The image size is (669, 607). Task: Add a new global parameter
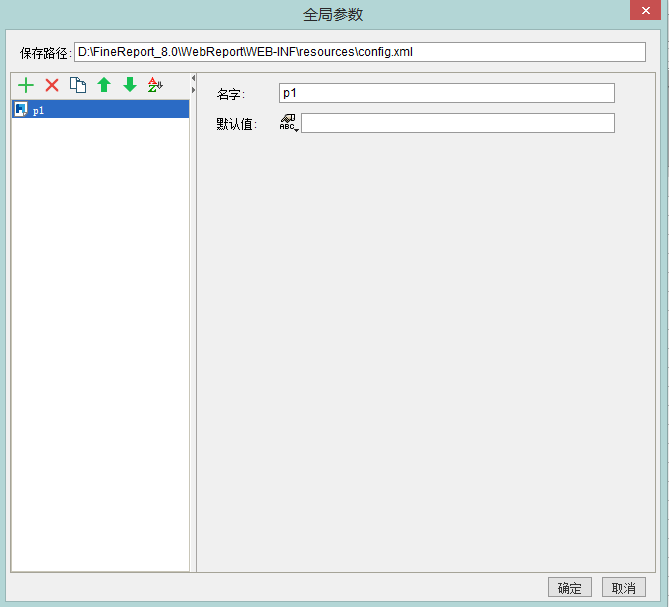(26, 85)
